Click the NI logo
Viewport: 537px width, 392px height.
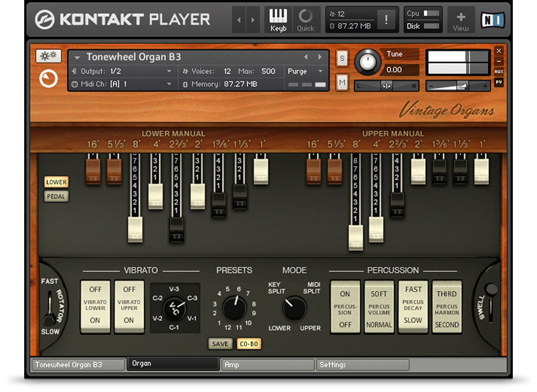coord(492,20)
